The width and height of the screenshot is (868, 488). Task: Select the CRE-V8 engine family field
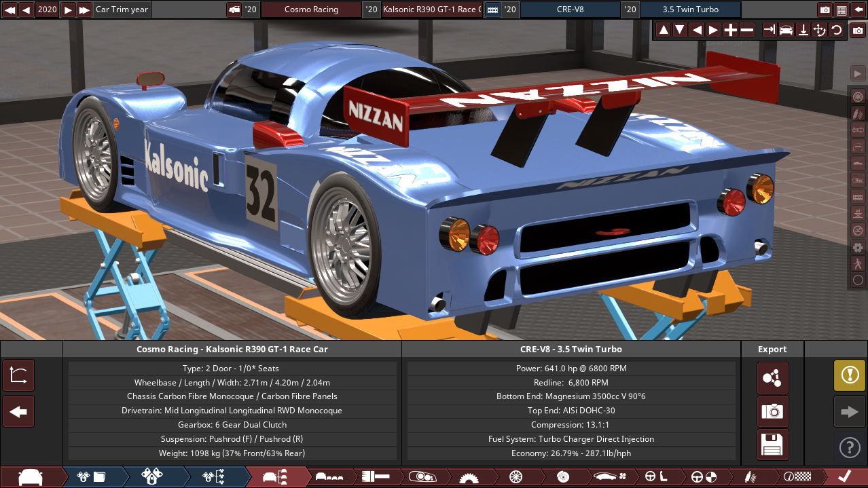tap(571, 10)
